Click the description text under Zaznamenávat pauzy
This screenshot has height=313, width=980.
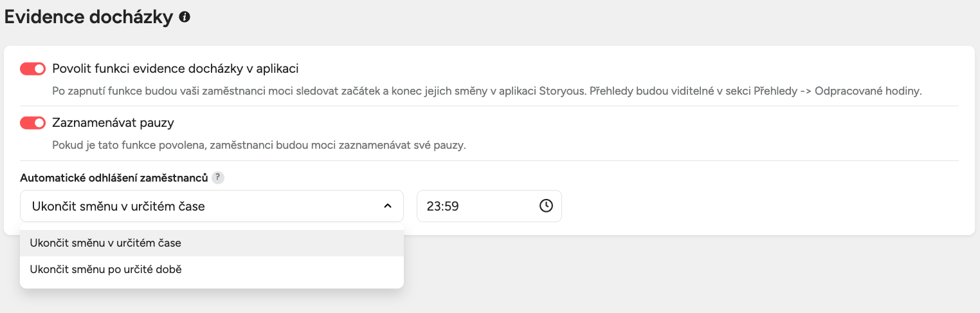pos(259,145)
